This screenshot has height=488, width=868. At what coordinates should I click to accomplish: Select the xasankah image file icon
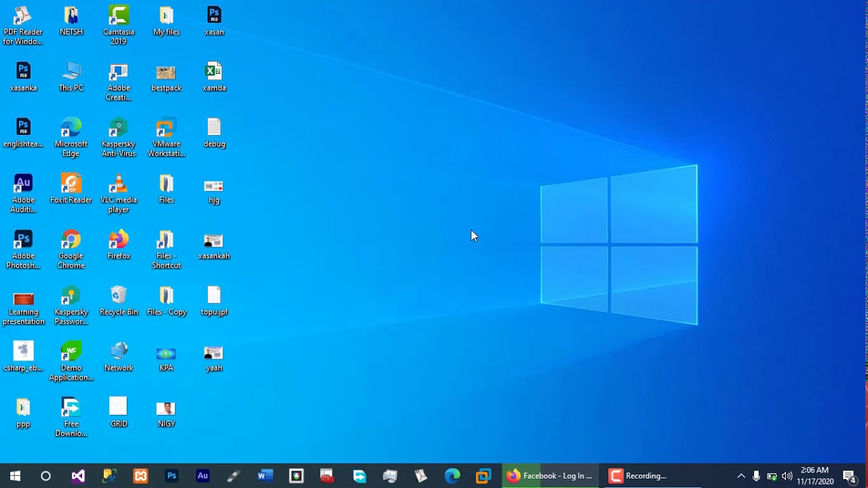(x=214, y=246)
